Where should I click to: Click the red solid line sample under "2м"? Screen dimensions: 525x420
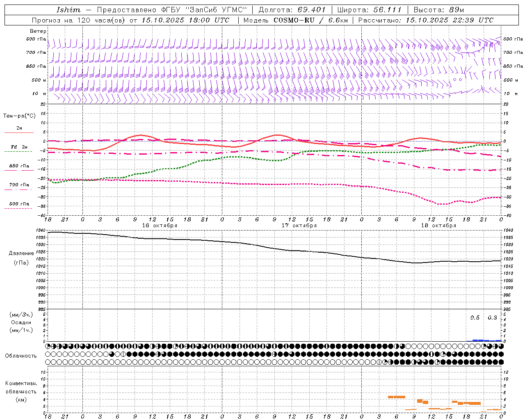point(19,132)
